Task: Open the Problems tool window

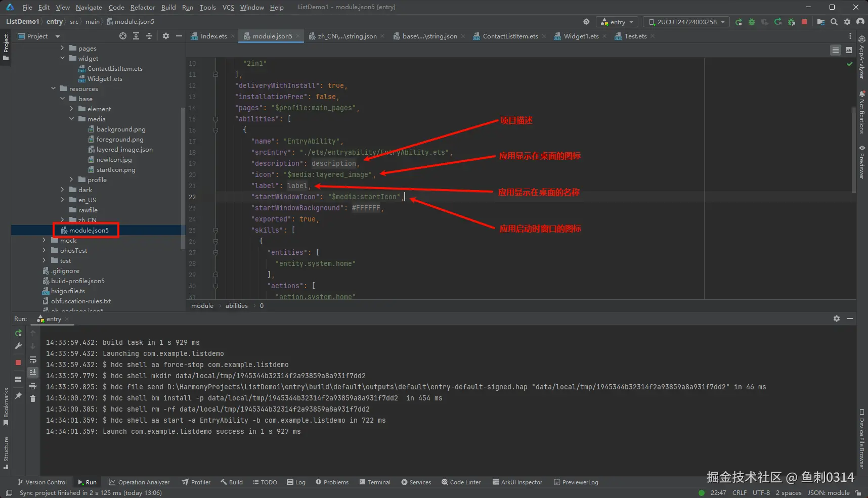Action: [332, 482]
